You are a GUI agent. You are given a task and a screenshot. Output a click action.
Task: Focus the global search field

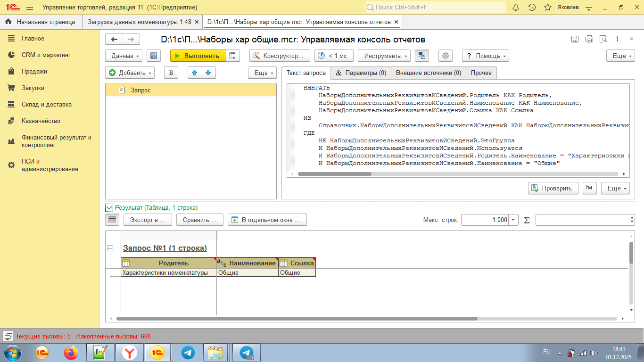pyautogui.click(x=436, y=8)
